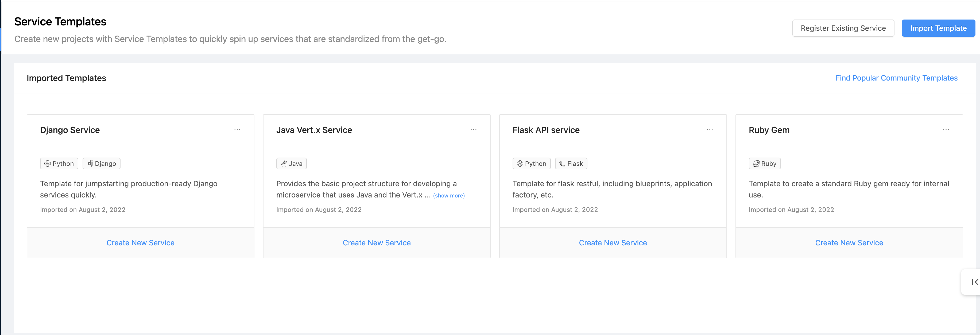Create New Service from Ruby Gem template
Image resolution: width=980 pixels, height=335 pixels.
click(849, 242)
